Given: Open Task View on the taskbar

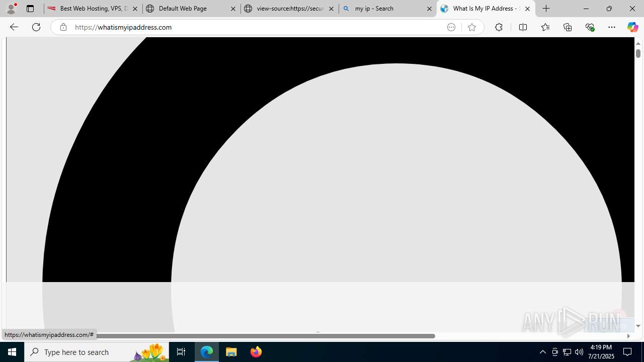Looking at the screenshot, I should [x=181, y=352].
